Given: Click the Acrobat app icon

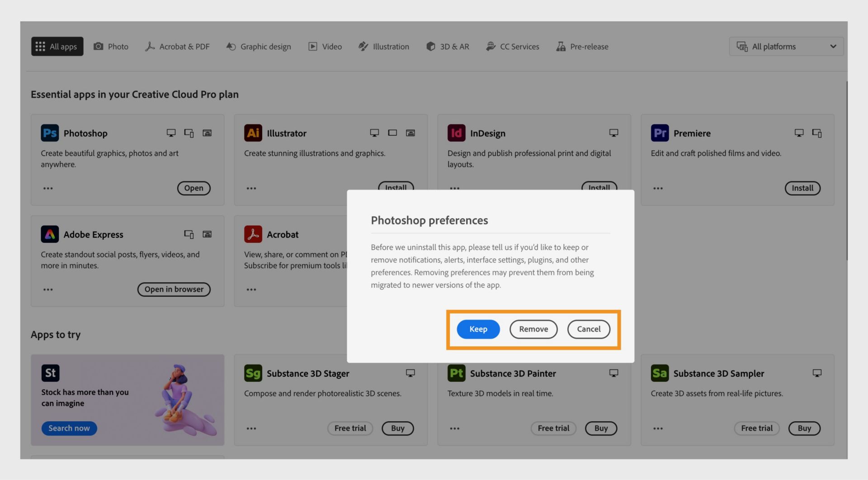Looking at the screenshot, I should tap(253, 234).
